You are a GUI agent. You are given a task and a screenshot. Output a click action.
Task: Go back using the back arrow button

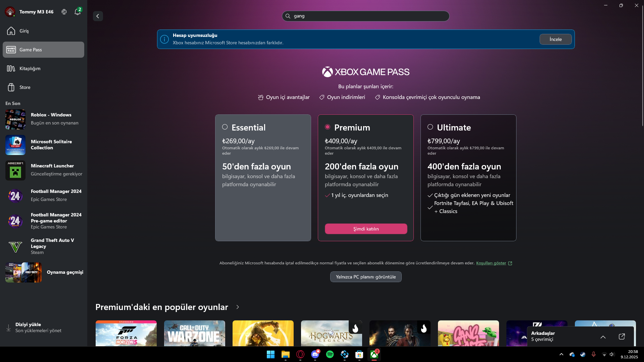click(x=98, y=16)
